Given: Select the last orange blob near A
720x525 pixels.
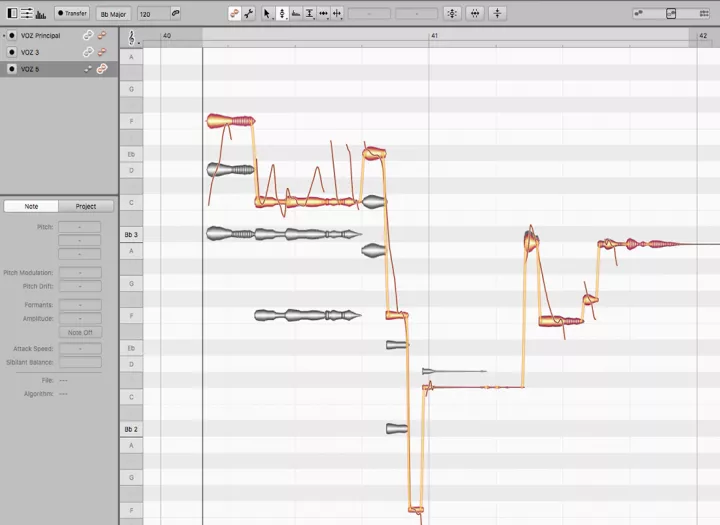Looking at the screenshot, I should click(638, 244).
